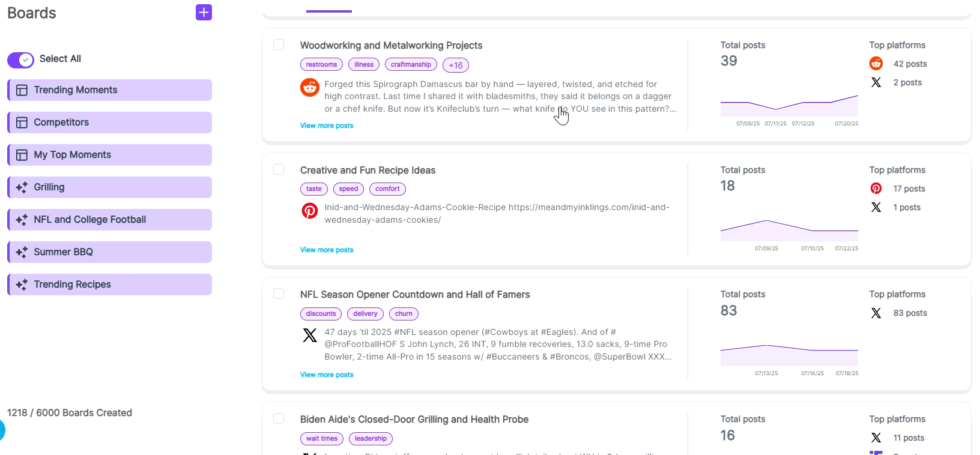The image size is (980, 455).
Task: Click the sparkle icon beside Grilling board
Action: [22, 187]
